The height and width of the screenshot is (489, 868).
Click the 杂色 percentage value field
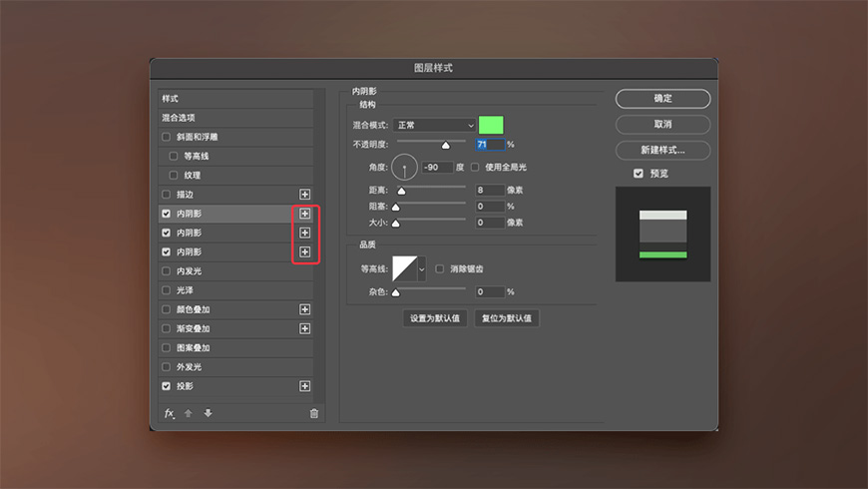(x=490, y=291)
